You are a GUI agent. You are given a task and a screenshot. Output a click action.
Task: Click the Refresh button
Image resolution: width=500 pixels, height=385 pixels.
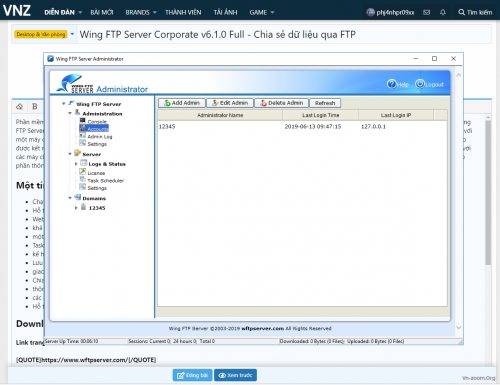point(325,103)
